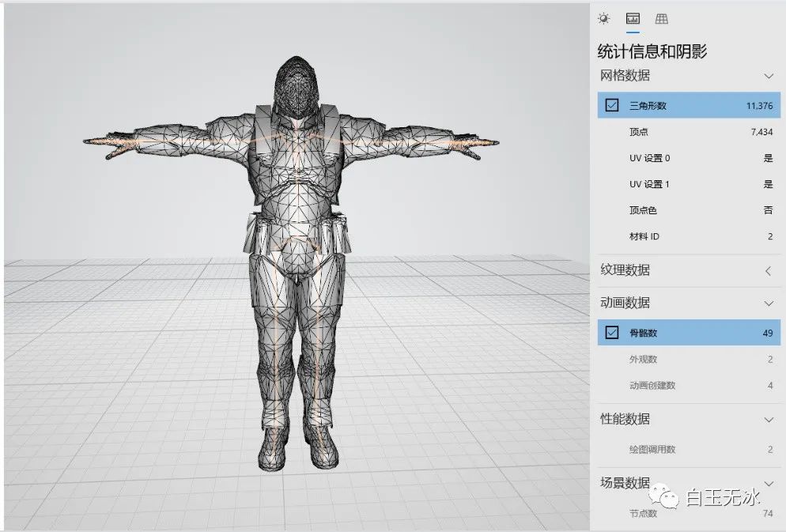Select the UV 设置 1 row
Viewport: 786px width, 532px height.
(689, 184)
